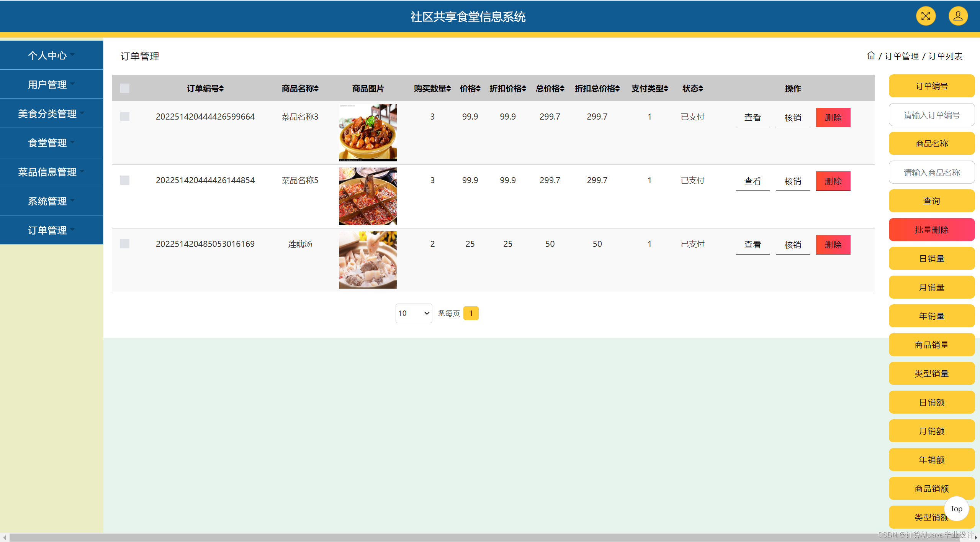Sort by 总价格 column arrows
This screenshot has width=980, height=542.
pos(562,89)
